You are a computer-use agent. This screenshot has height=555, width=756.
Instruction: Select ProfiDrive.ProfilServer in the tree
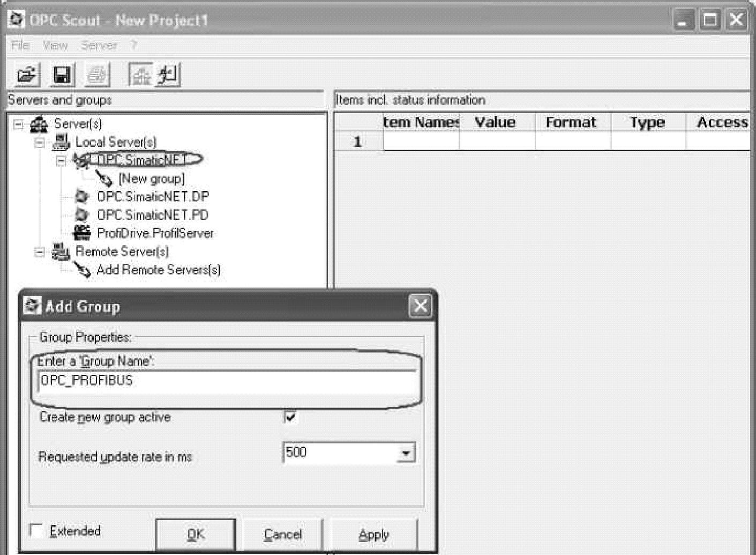click(x=155, y=233)
